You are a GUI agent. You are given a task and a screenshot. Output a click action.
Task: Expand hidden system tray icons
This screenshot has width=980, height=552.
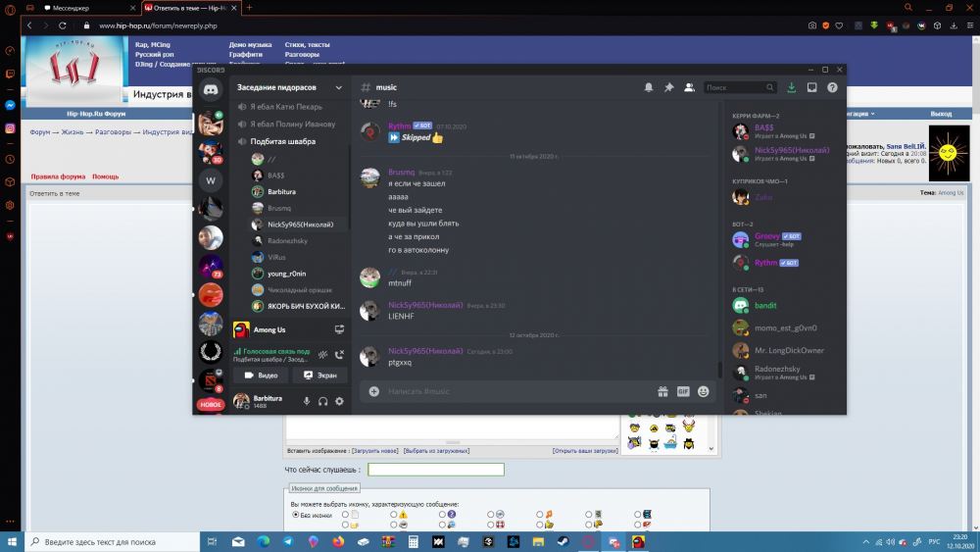point(865,542)
